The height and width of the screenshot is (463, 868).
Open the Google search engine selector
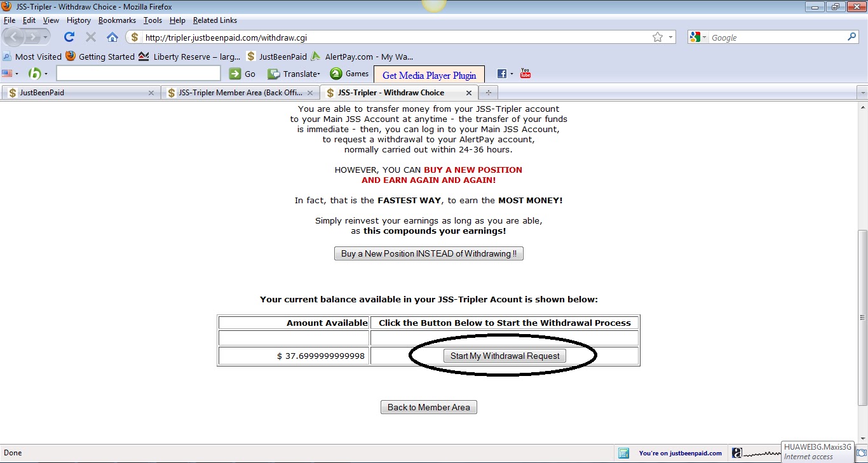click(x=698, y=37)
